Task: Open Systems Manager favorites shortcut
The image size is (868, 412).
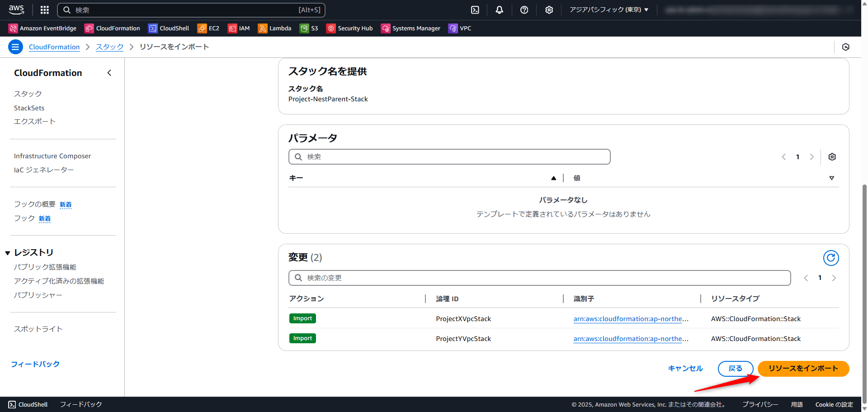Action: pyautogui.click(x=410, y=28)
